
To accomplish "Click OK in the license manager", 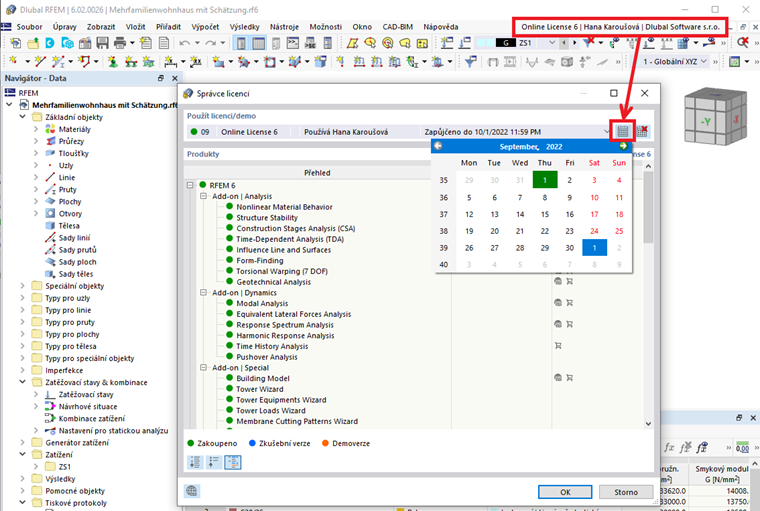I will click(565, 492).
